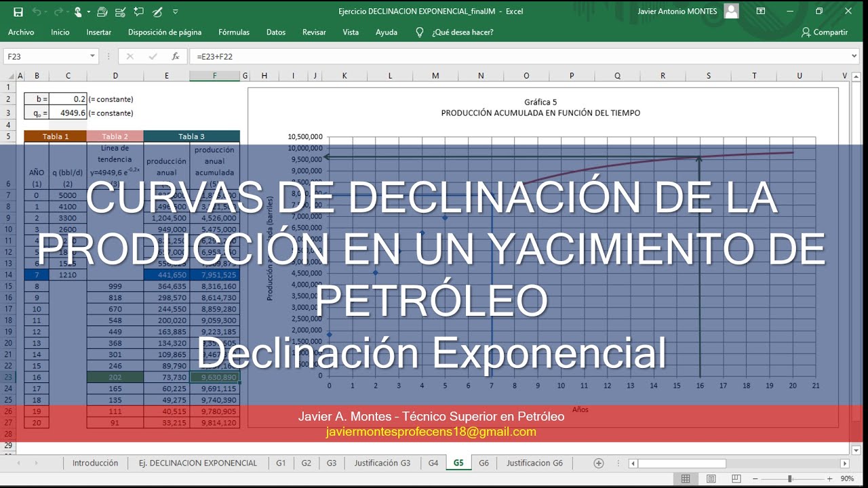Viewport: 868px width, 488px height.
Task: Click Javier Antonio MONTES account name
Action: (677, 12)
